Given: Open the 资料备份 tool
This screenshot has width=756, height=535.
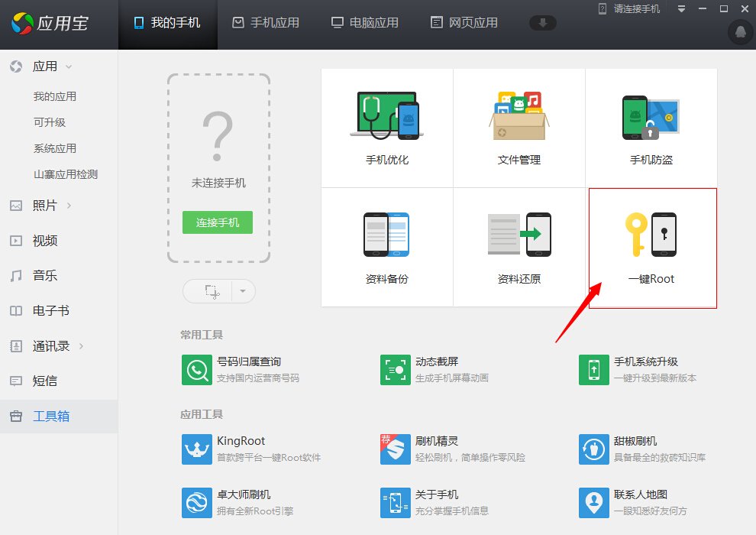Looking at the screenshot, I should click(x=386, y=245).
